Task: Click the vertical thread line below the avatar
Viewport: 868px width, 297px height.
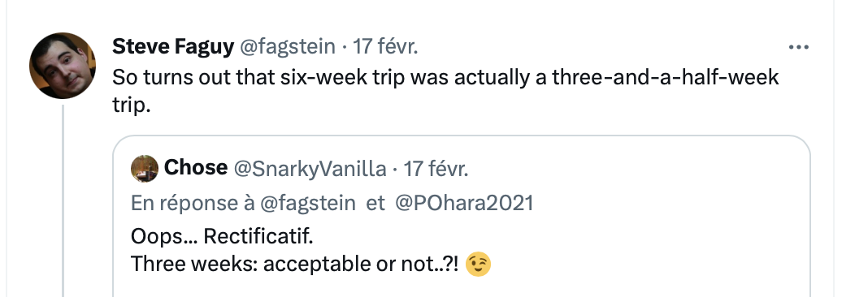Action: click(63, 200)
